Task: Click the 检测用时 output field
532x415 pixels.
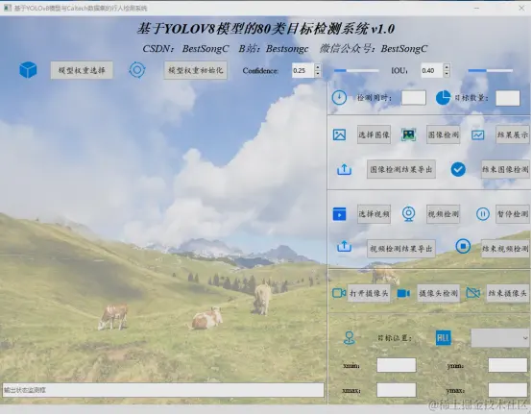Action: tap(414, 98)
